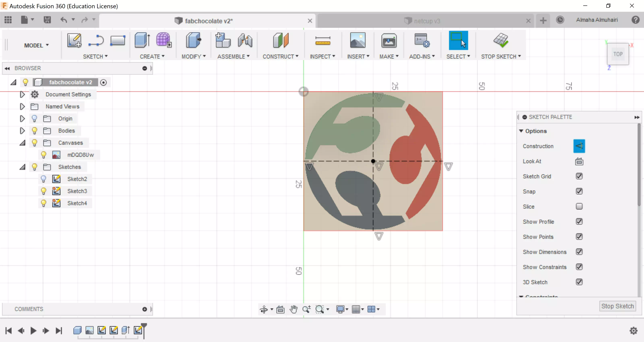
Task: Click the Look At icon in Sketch Palette
Action: 579,161
